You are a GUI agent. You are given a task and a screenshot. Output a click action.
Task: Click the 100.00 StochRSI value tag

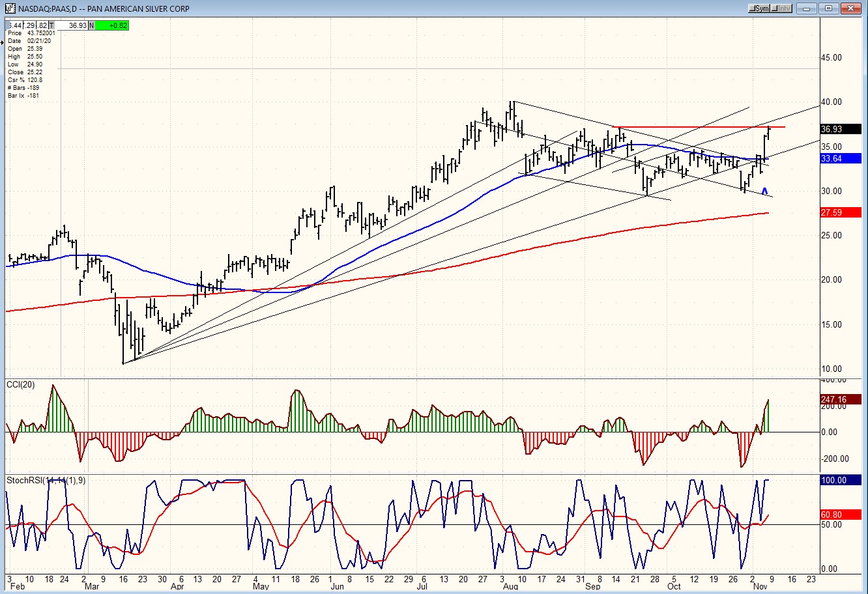[x=839, y=480]
